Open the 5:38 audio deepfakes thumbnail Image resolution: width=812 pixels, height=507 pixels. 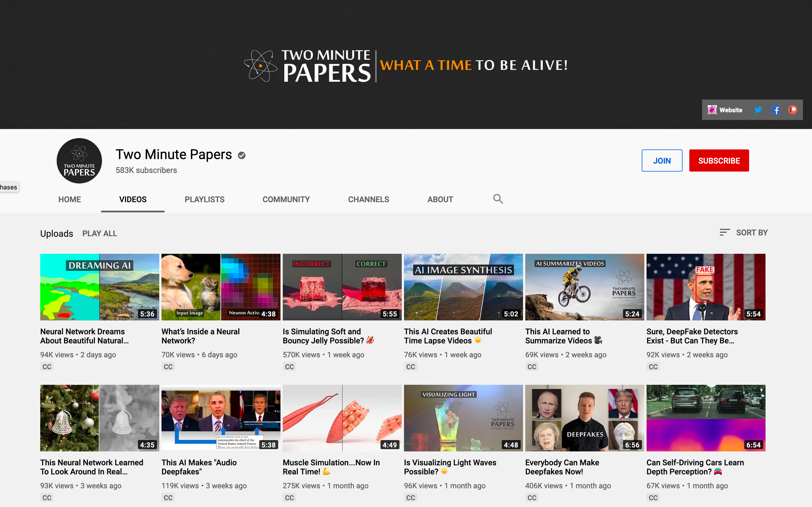tap(221, 418)
